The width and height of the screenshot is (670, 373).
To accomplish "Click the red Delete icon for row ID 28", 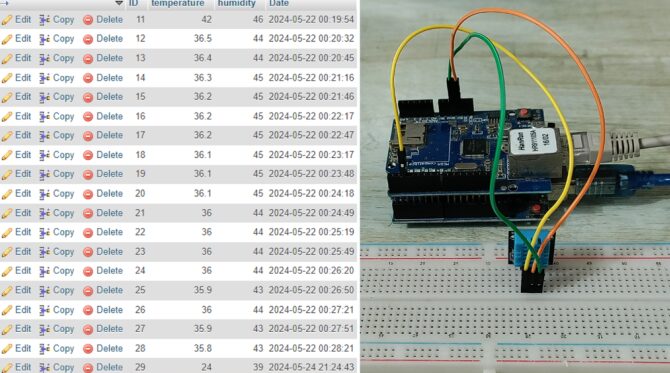I will [x=88, y=349].
